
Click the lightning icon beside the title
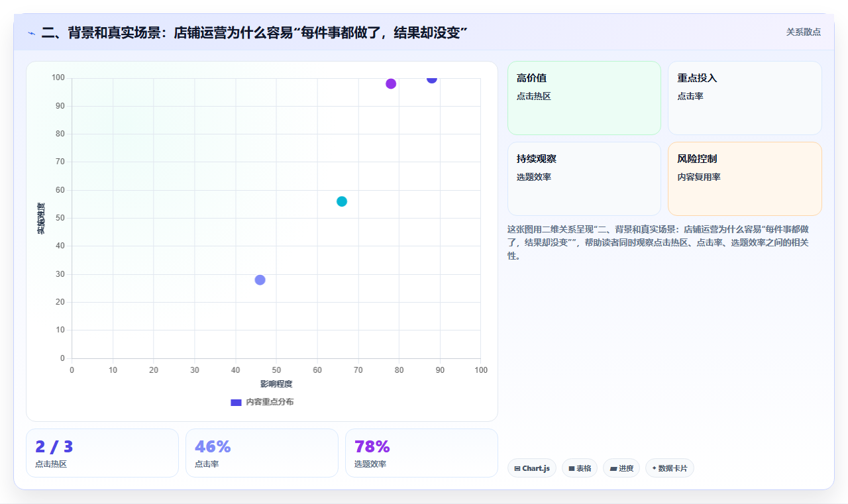coord(32,32)
